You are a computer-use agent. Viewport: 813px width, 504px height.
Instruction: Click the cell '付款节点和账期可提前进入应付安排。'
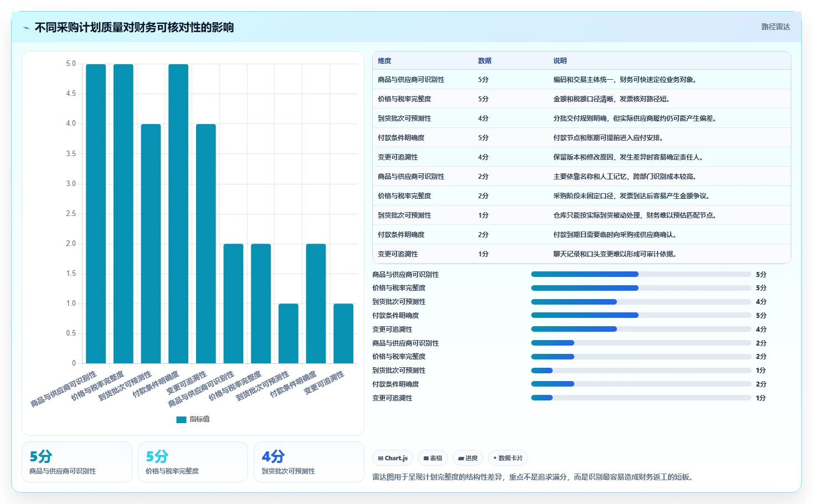point(608,138)
